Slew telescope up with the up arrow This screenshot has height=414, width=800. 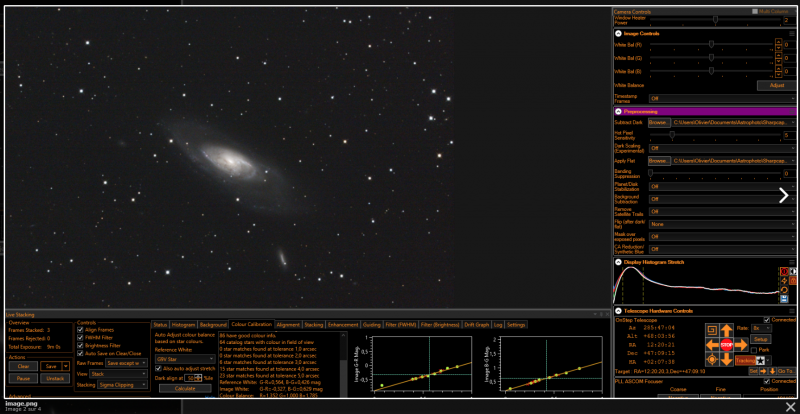[727, 330]
